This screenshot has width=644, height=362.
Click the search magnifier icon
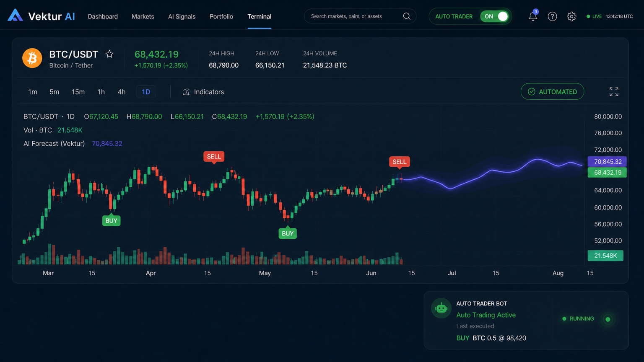click(407, 16)
